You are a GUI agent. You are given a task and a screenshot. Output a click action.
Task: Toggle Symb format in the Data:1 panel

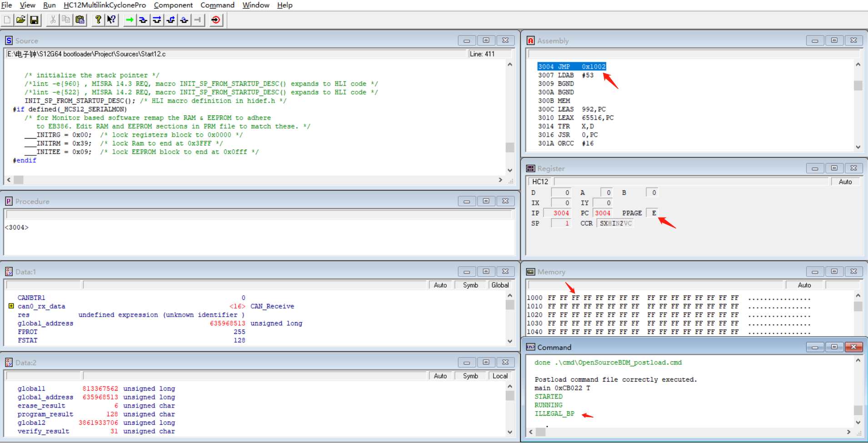pyautogui.click(x=470, y=285)
